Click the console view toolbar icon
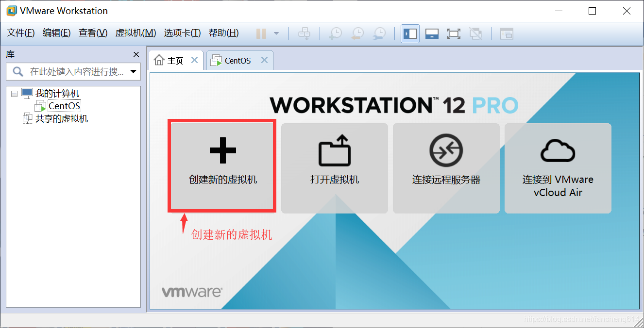Viewport: 644px width, 328px height. tap(507, 33)
